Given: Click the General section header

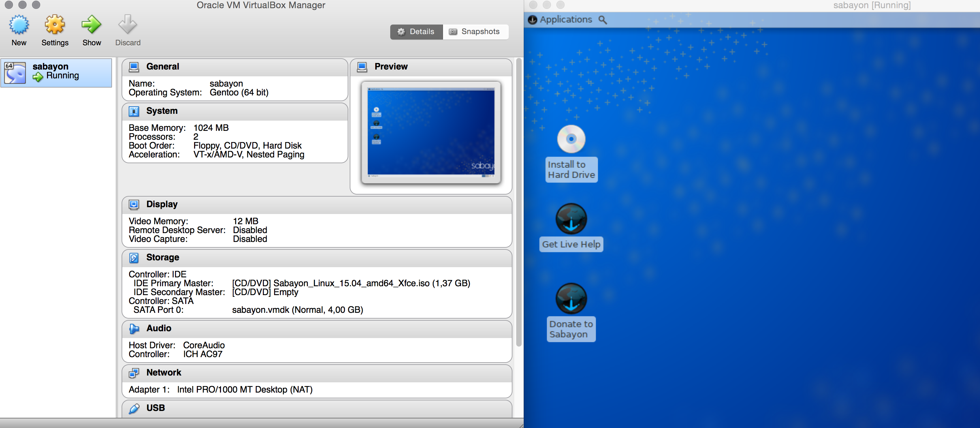Looking at the screenshot, I should coord(162,67).
